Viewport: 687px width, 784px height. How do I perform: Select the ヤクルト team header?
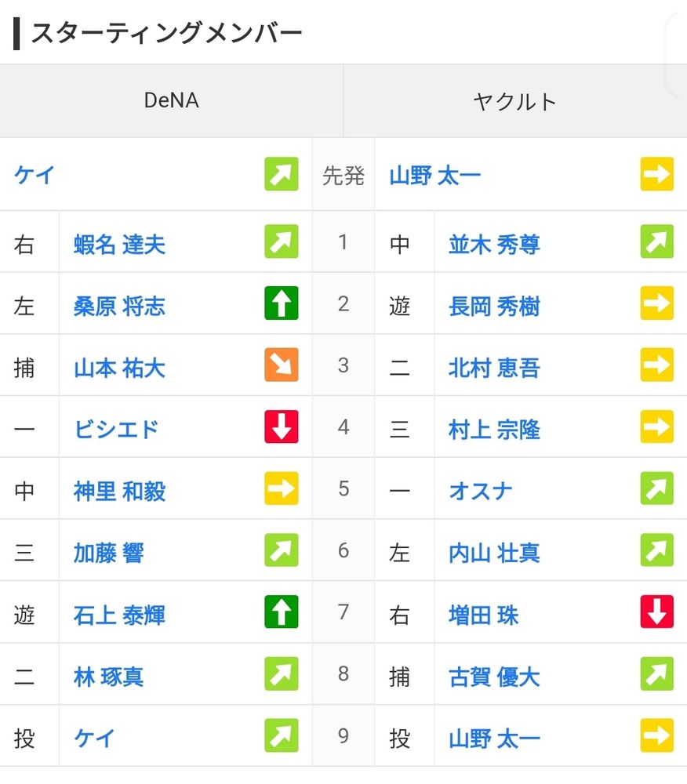click(x=514, y=100)
